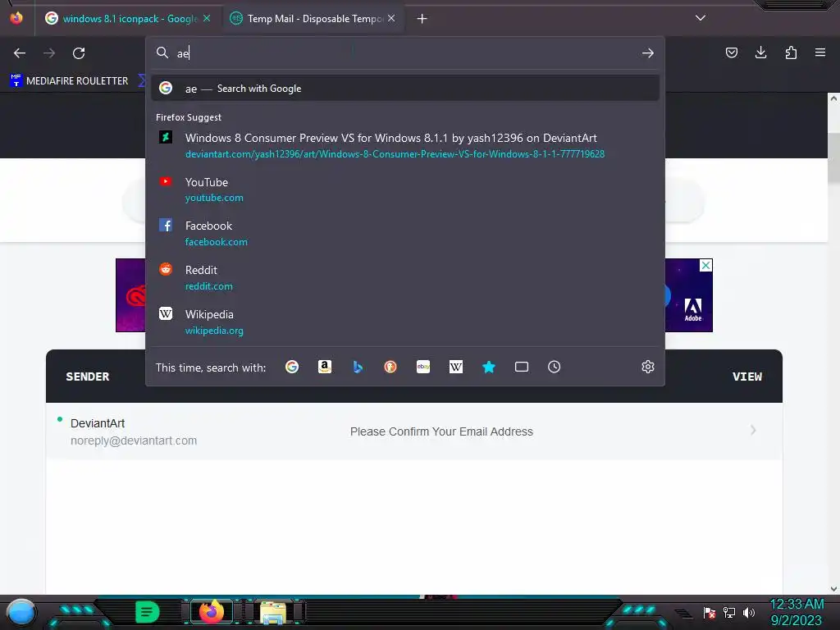Open the Action Center flag icon
This screenshot has width=840, height=630.
710,612
